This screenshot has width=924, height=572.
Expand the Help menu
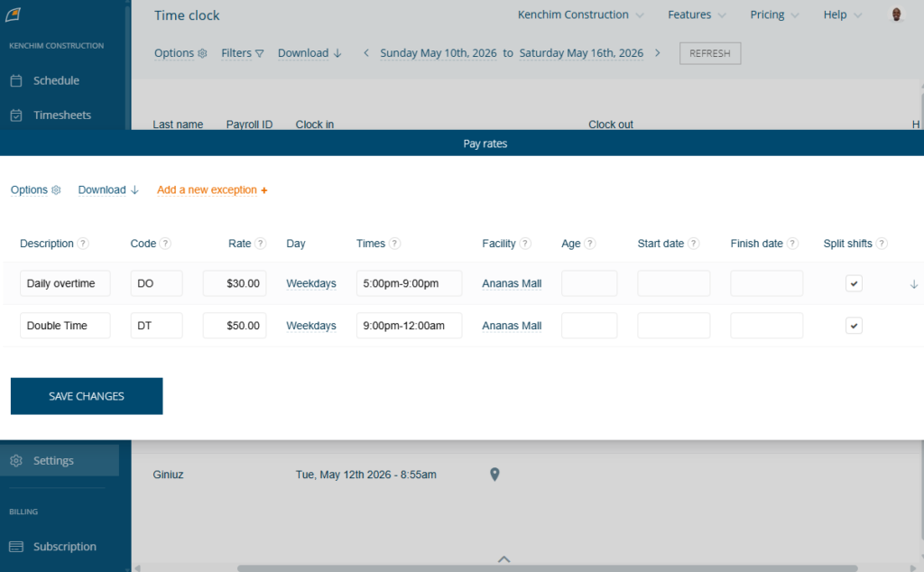tap(842, 14)
